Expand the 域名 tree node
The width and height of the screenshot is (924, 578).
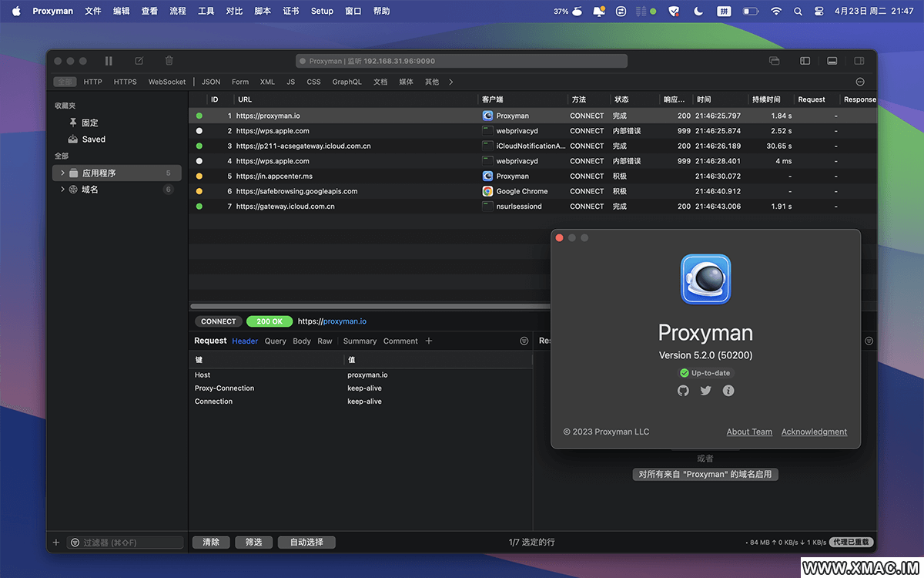[x=62, y=190]
